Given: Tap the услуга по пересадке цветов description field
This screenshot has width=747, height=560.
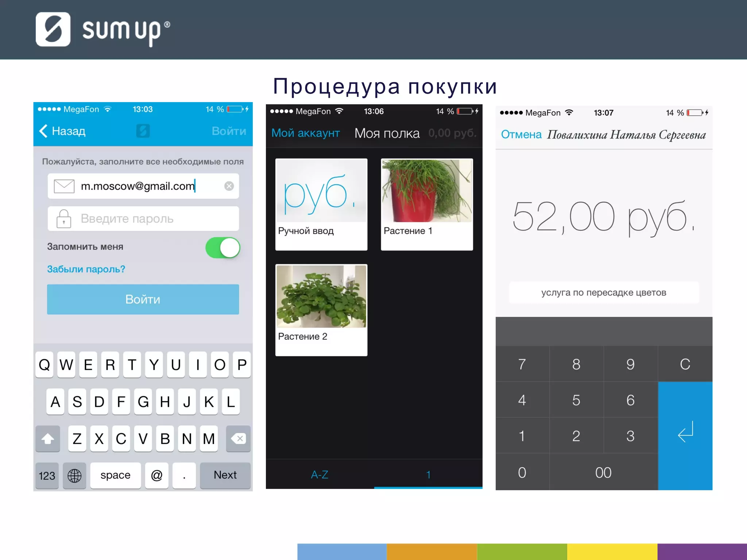Looking at the screenshot, I should [x=604, y=292].
